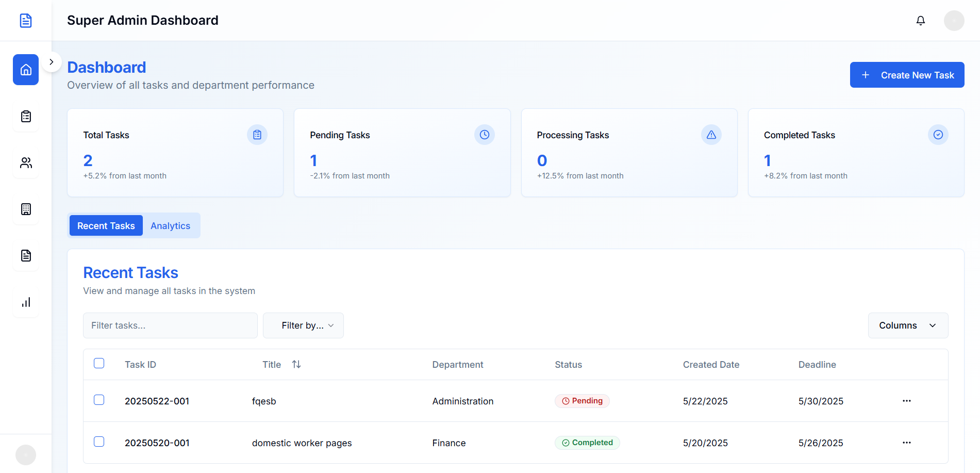The image size is (980, 473).
Task: Click the Department column header
Action: [x=458, y=365]
